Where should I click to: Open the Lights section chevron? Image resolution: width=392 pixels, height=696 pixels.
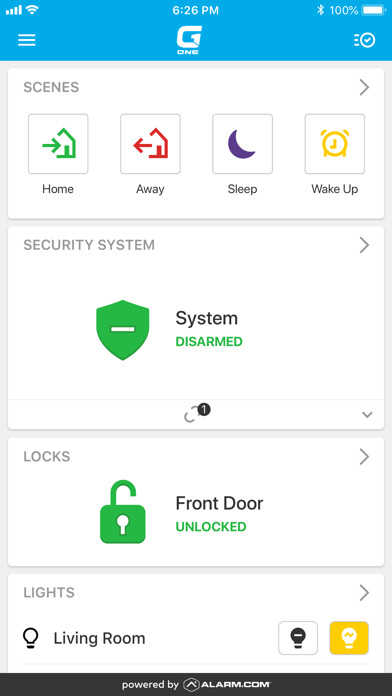(364, 592)
